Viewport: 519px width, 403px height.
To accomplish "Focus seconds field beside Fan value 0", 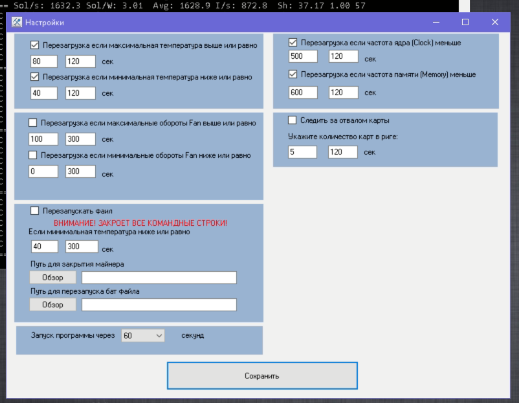I will coord(80,171).
